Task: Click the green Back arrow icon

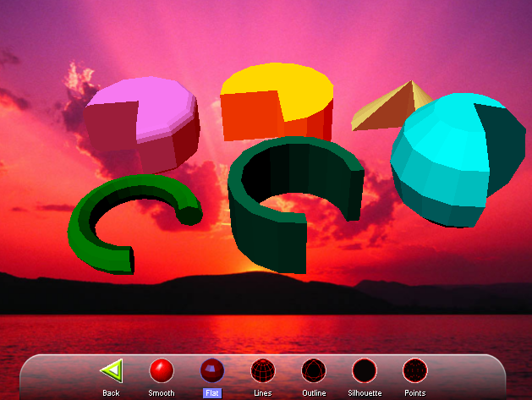Action: pos(112,370)
